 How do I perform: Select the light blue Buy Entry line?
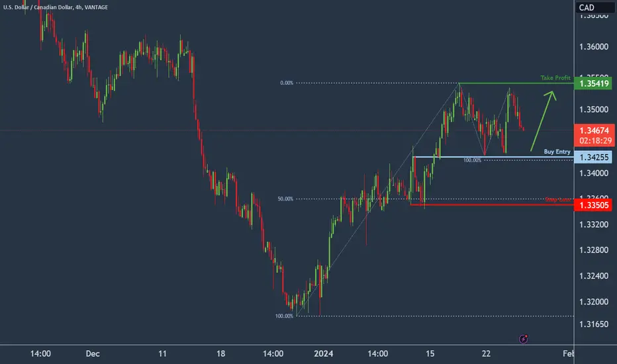(x=493, y=157)
